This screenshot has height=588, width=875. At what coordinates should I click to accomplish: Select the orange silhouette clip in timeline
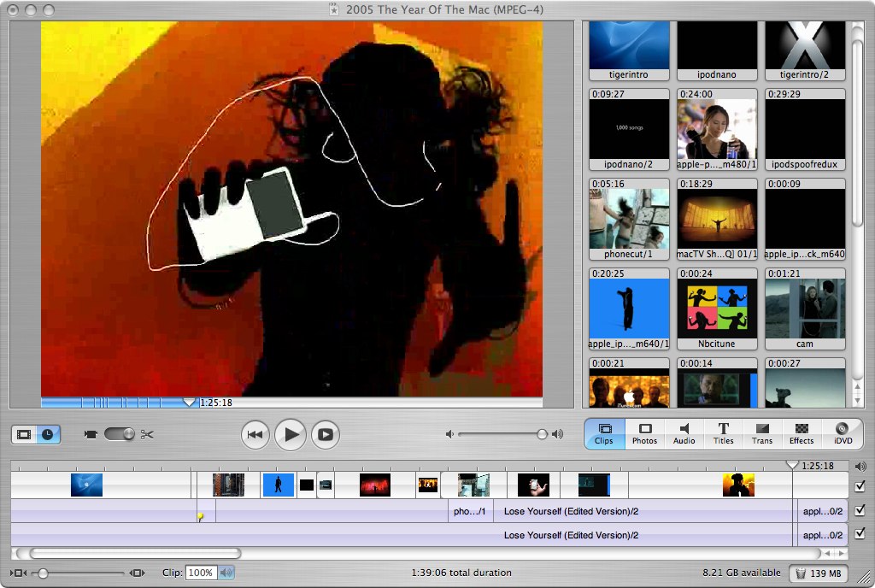738,485
